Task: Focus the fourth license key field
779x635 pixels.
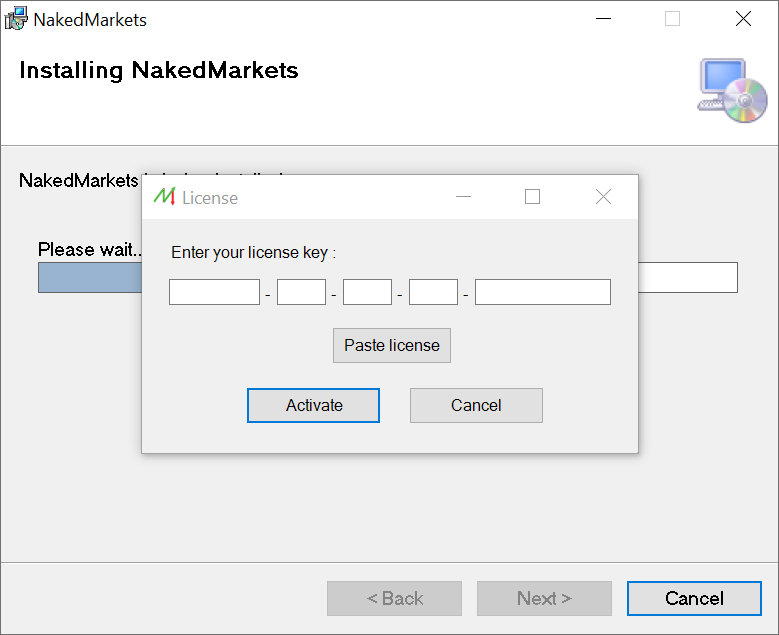Action: pos(433,292)
